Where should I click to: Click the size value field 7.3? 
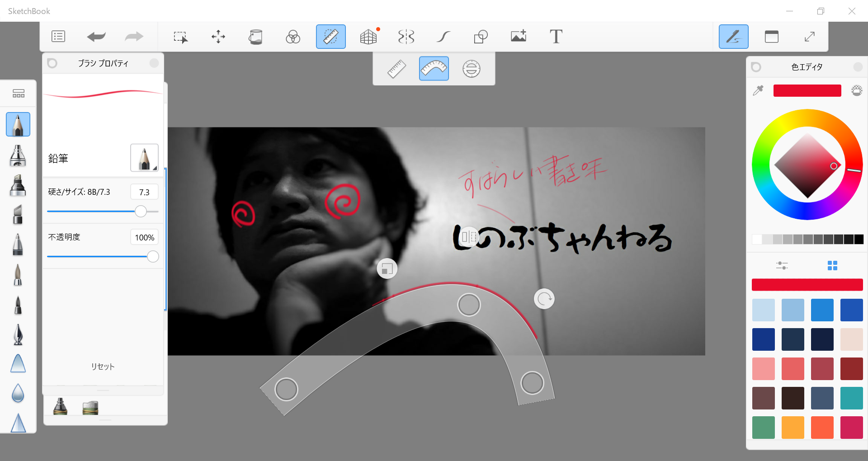[x=144, y=192]
